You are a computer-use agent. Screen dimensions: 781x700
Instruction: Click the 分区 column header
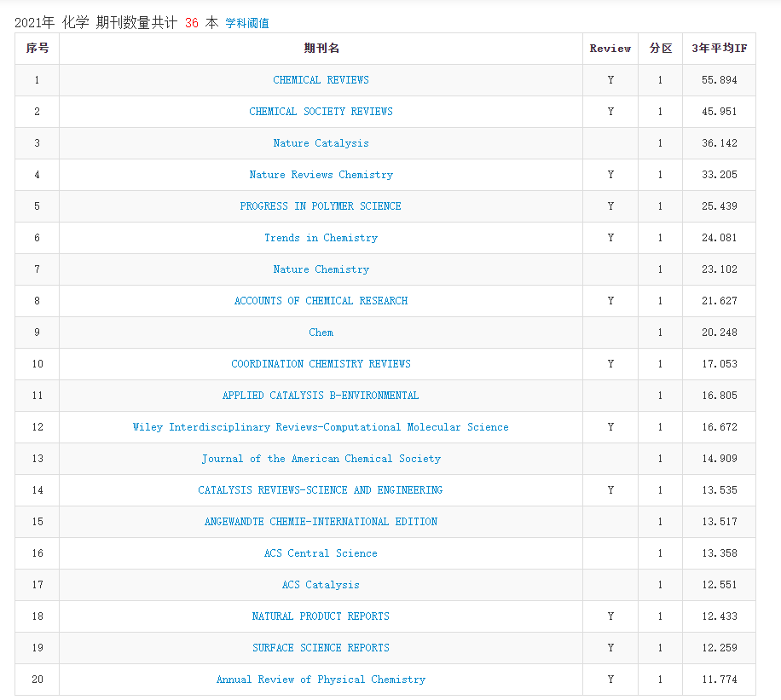tap(661, 49)
